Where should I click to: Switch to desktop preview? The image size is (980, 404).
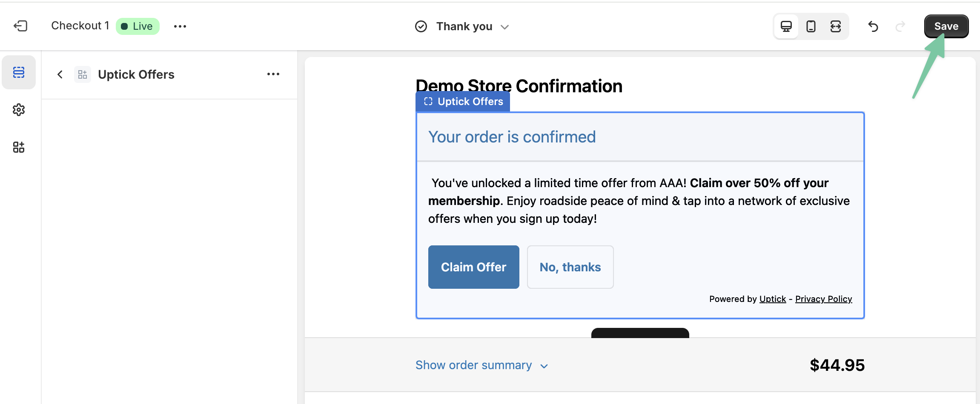(786, 26)
